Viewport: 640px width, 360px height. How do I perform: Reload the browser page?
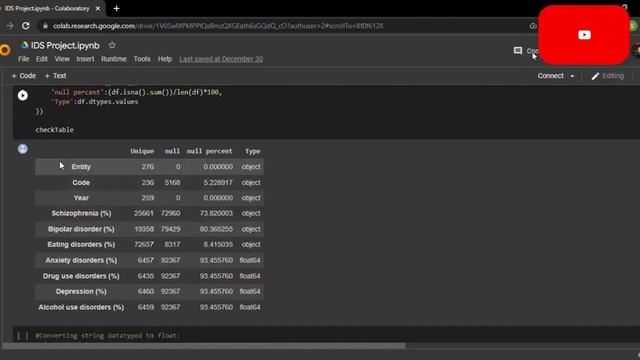click(x=26, y=26)
